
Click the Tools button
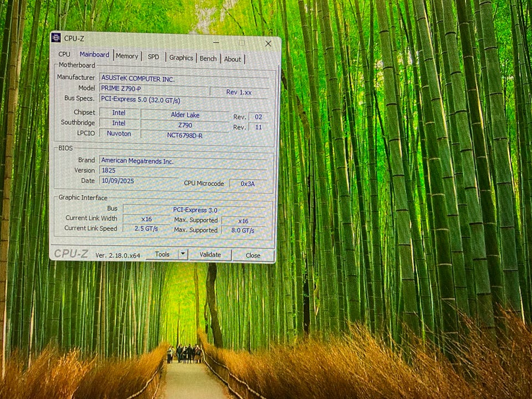coord(162,254)
